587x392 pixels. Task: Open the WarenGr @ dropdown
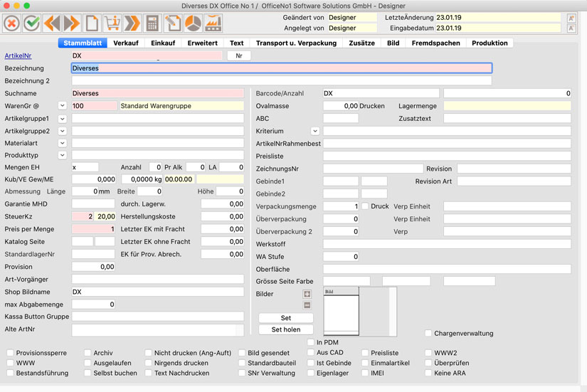point(62,106)
